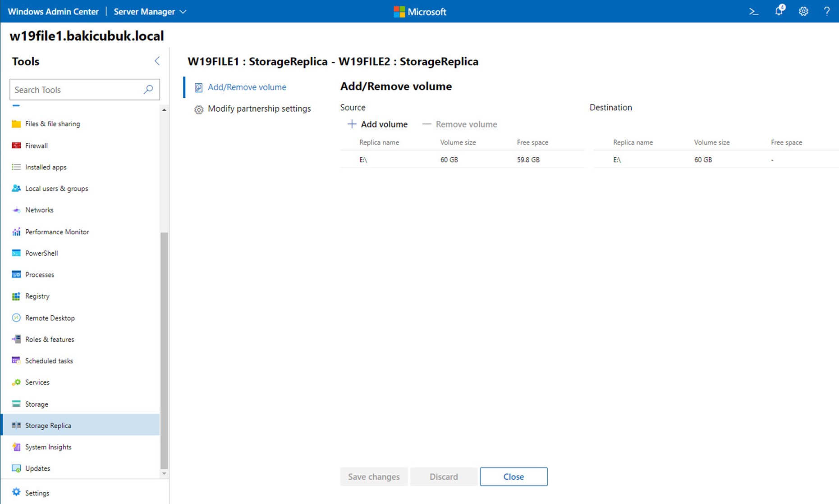The image size is (839, 504).
Task: Click Remove volume button
Action: (459, 124)
